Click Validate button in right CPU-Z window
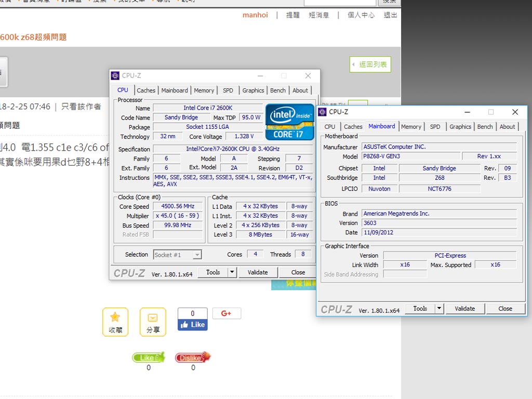Image resolution: width=532 pixels, height=399 pixels. 465,309
